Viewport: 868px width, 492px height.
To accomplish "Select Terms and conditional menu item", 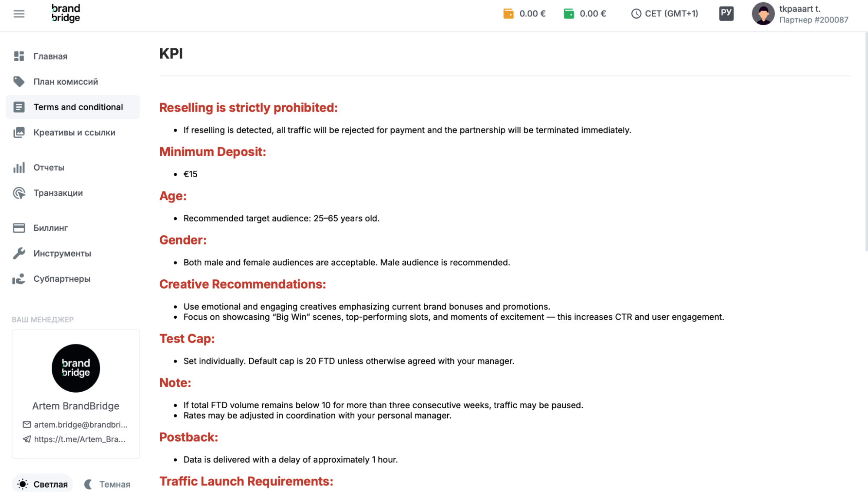I will (x=73, y=107).
